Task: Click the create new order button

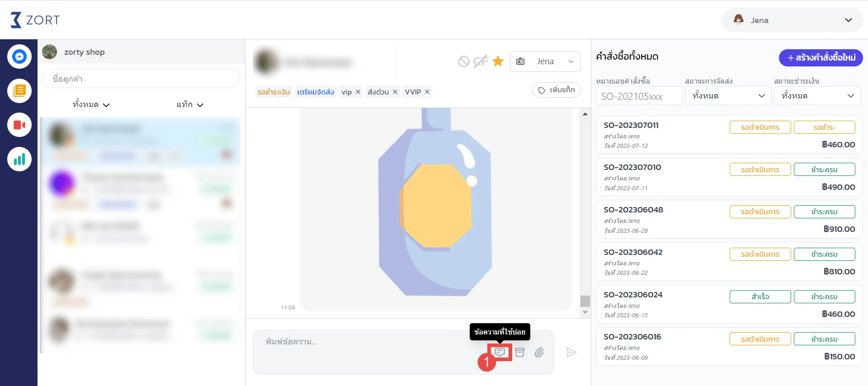Action: [821, 58]
